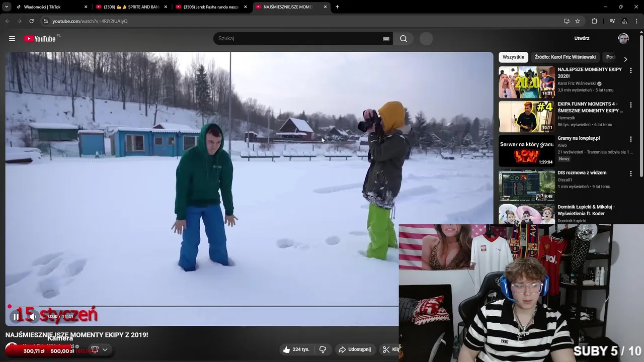Bookmark this page with star

[578, 21]
